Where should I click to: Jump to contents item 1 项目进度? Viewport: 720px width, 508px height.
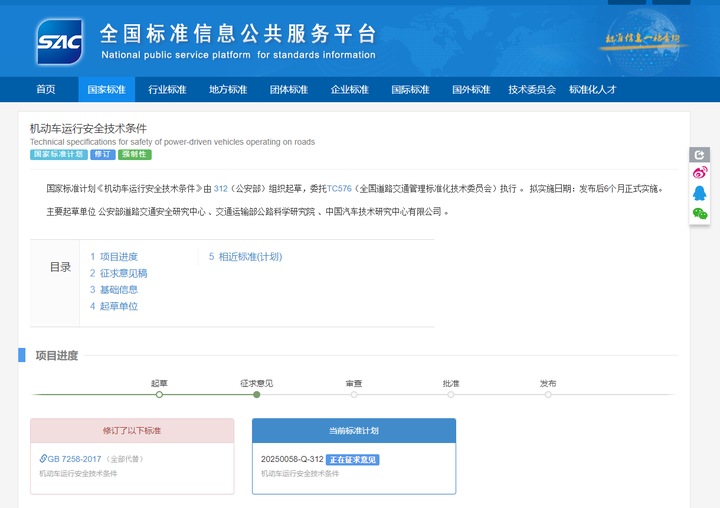[114, 257]
